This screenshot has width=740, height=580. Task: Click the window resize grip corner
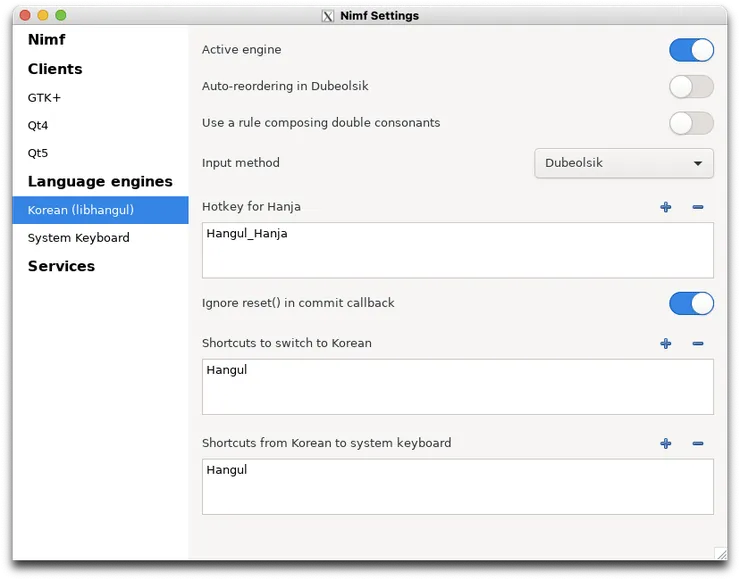(x=721, y=554)
